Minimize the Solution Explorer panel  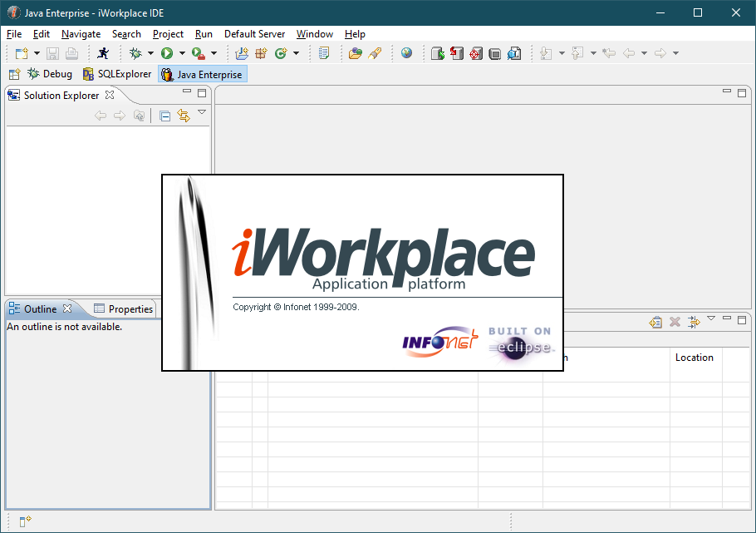(187, 91)
